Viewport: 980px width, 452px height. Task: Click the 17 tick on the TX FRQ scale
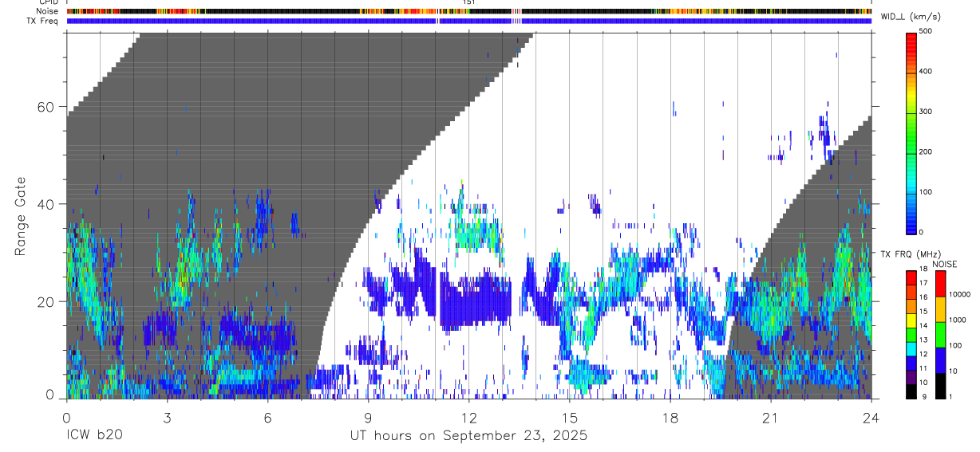pyautogui.click(x=923, y=283)
